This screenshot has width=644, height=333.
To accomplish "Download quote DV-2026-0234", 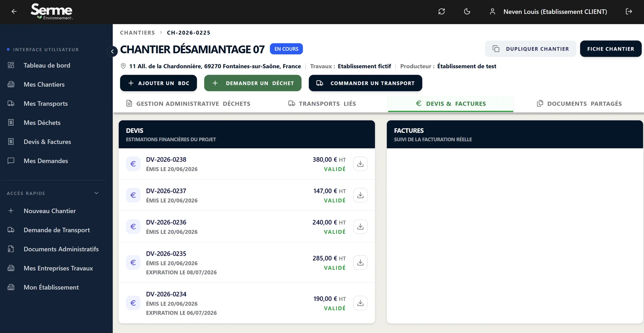I will 360,303.
